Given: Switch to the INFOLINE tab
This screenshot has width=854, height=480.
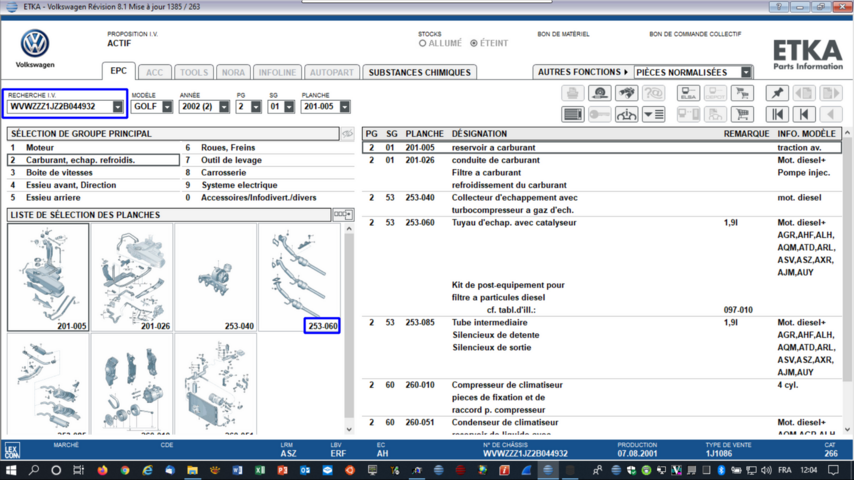Looking at the screenshot, I should coord(277,72).
